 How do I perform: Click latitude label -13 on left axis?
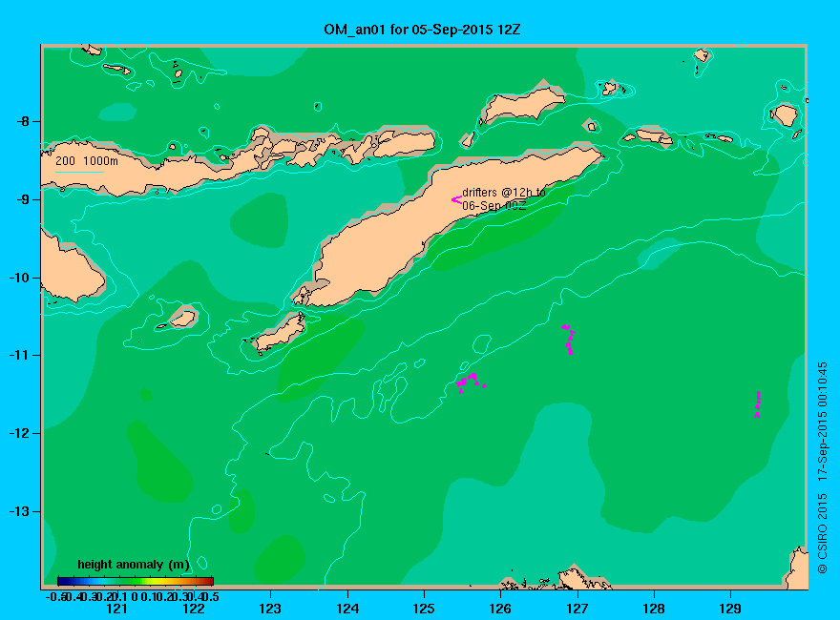pyautogui.click(x=19, y=511)
